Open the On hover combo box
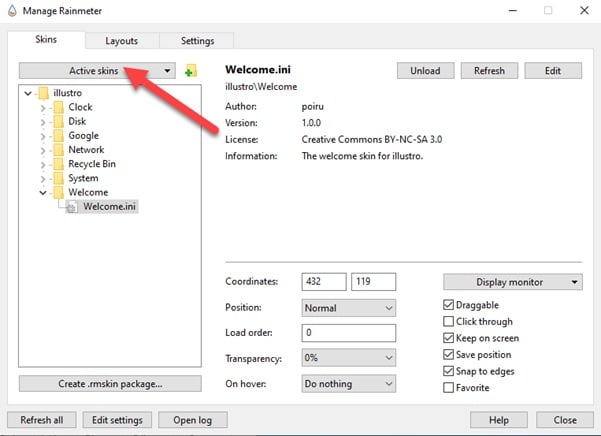The image size is (601, 436). click(x=348, y=384)
